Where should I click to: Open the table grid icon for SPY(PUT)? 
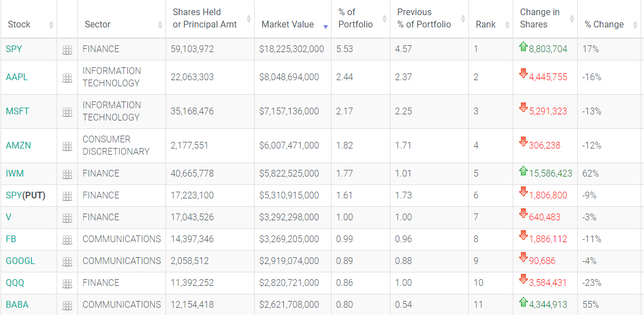pos(67,197)
